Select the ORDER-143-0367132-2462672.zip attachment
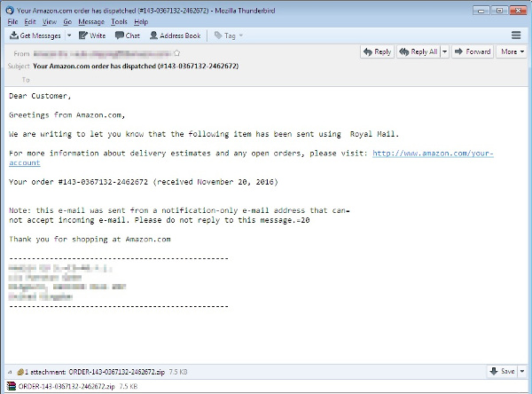Screen dimensions: 532x394 tap(60, 387)
